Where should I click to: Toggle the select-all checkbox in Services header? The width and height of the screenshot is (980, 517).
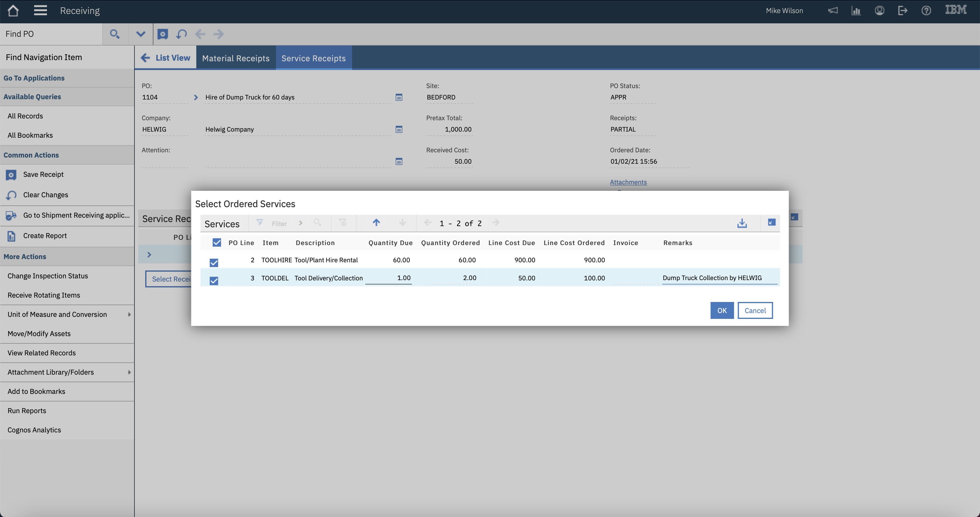click(216, 242)
